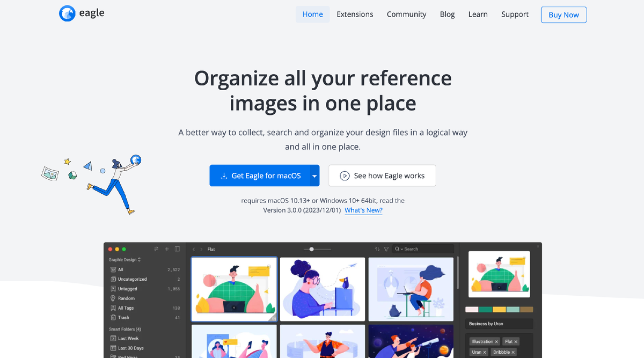Screen dimensions: 644x358
Task: Click the Search field in app
Action: pos(423,249)
